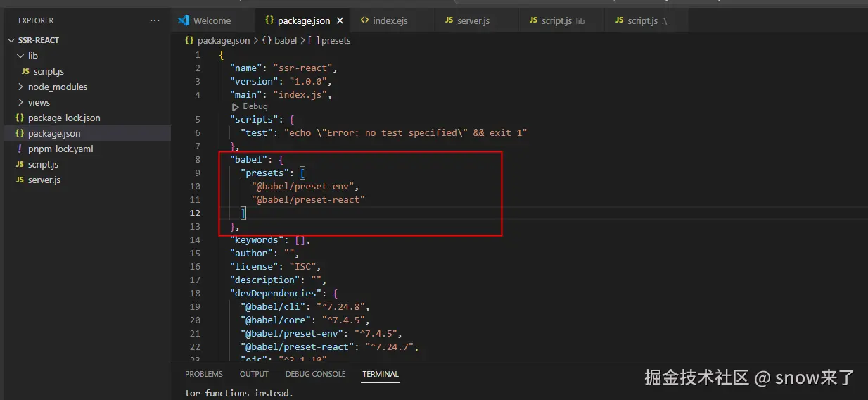Click the JS icon on server.js tab

(449, 21)
